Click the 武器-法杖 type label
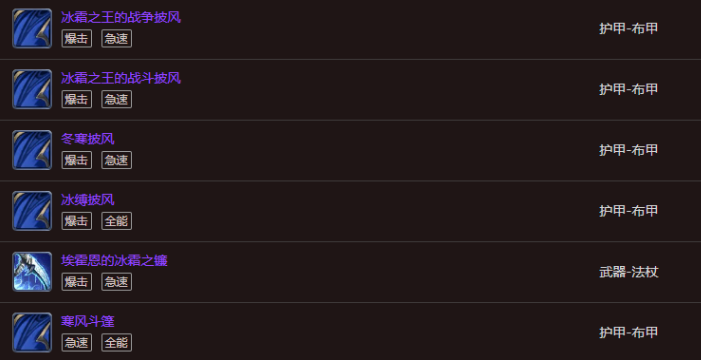 [x=629, y=272]
